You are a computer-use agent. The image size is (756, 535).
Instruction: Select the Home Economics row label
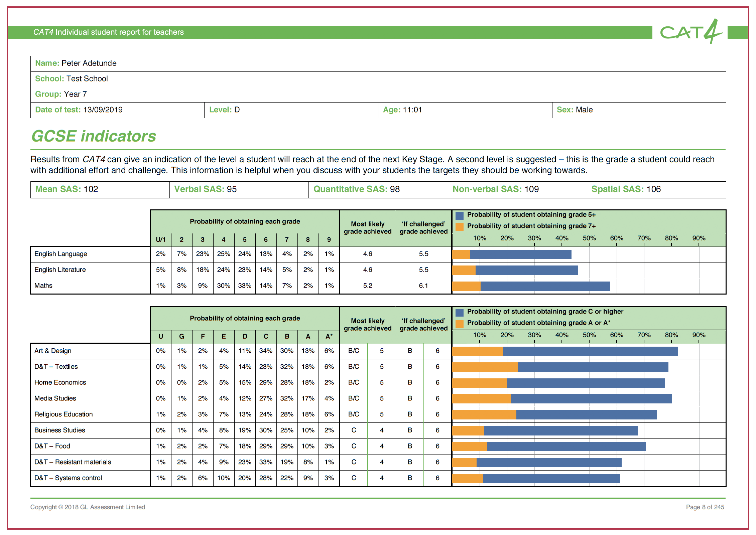(60, 382)
